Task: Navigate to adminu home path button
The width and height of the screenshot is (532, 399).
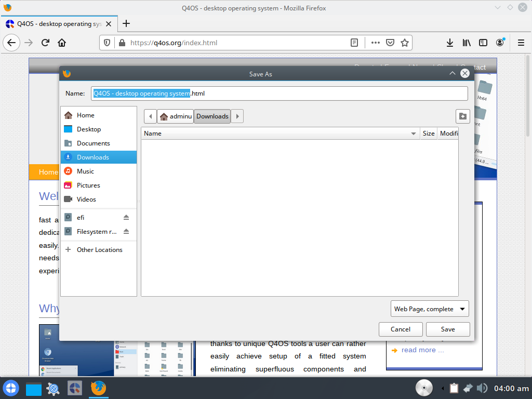Action: (x=176, y=116)
